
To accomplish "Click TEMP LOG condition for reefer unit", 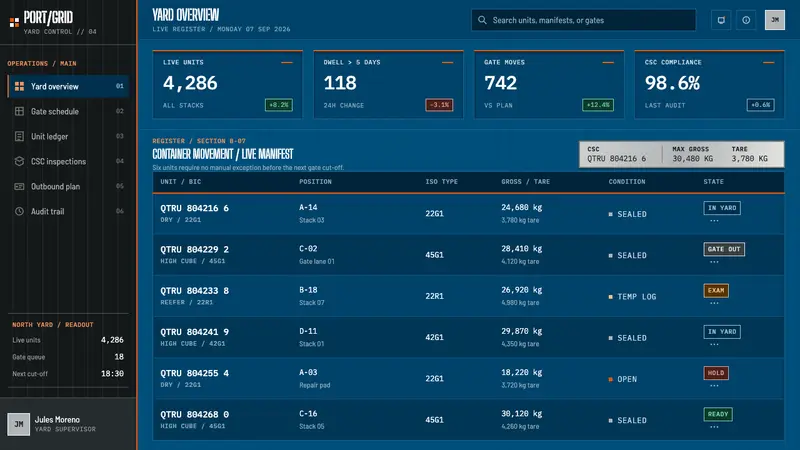I will [632, 296].
